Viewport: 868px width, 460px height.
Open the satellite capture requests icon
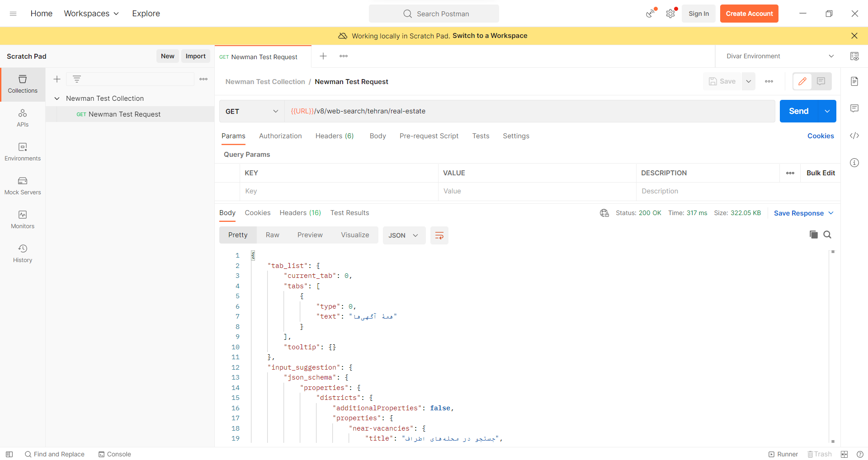click(x=651, y=14)
